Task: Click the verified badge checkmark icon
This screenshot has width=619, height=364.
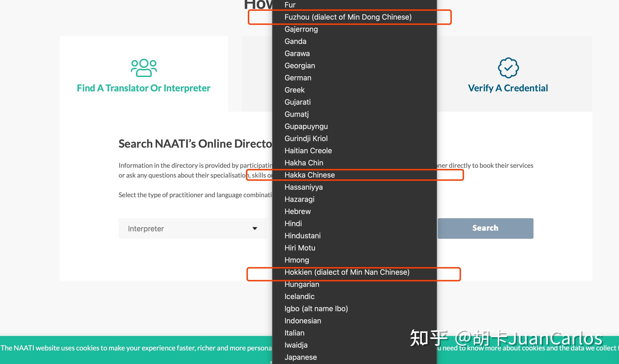Action: click(508, 68)
